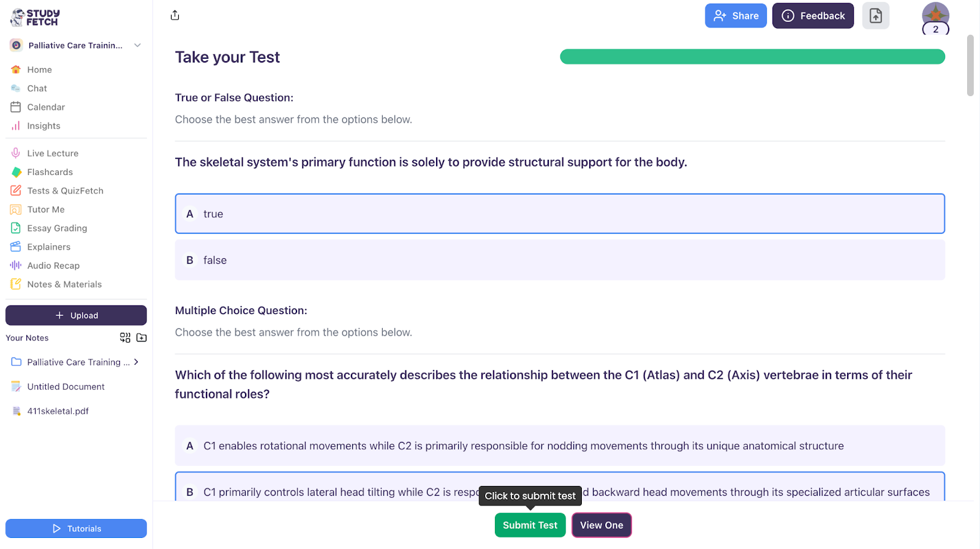The width and height of the screenshot is (980, 549).
Task: Go to Essay Grading
Action: click(56, 228)
